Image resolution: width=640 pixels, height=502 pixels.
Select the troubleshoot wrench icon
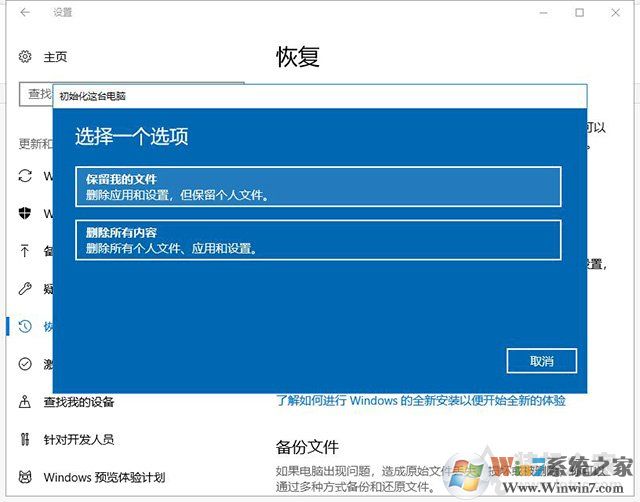coord(25,289)
